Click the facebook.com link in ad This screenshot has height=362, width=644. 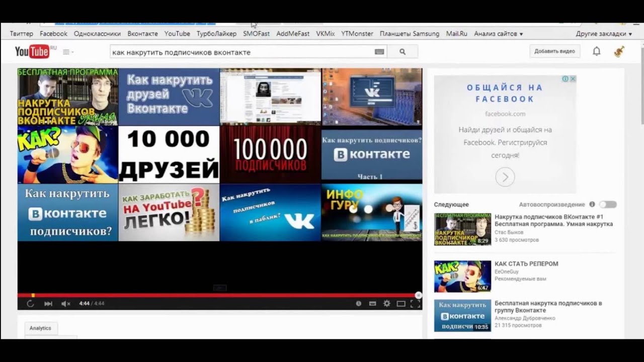coord(505,114)
